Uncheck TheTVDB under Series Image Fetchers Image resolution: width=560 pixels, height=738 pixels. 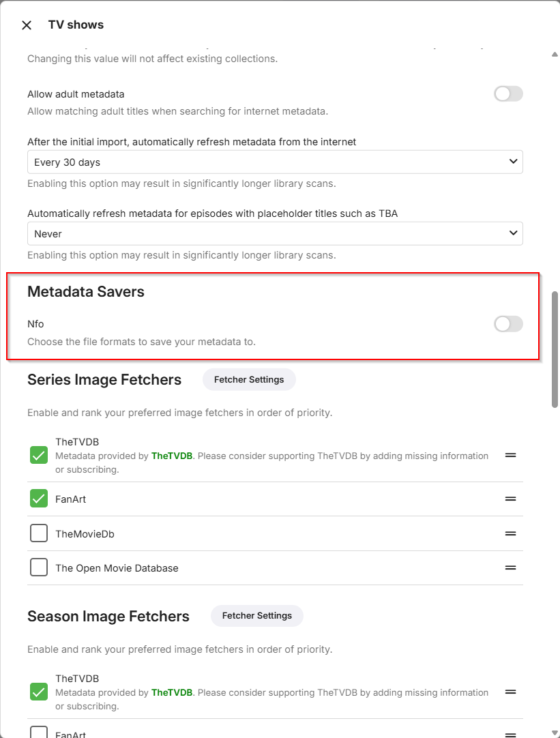(x=39, y=455)
